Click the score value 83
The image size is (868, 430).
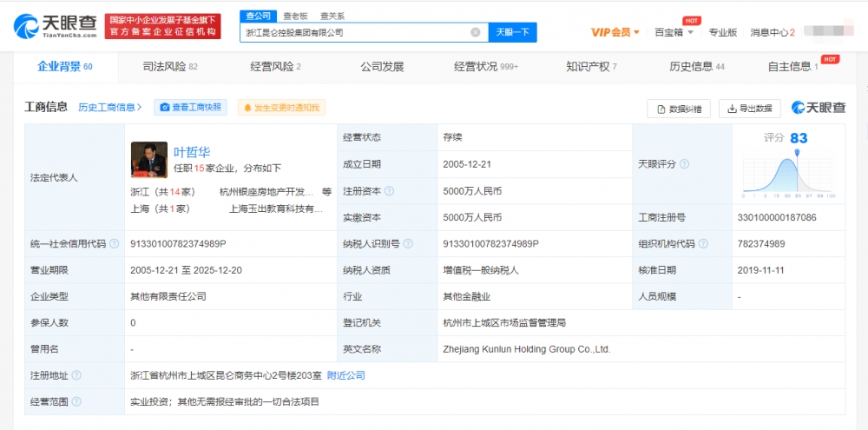[799, 137]
